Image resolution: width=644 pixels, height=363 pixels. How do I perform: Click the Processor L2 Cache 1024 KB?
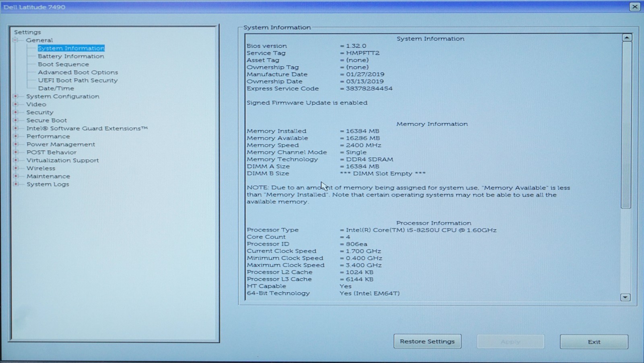click(x=359, y=272)
